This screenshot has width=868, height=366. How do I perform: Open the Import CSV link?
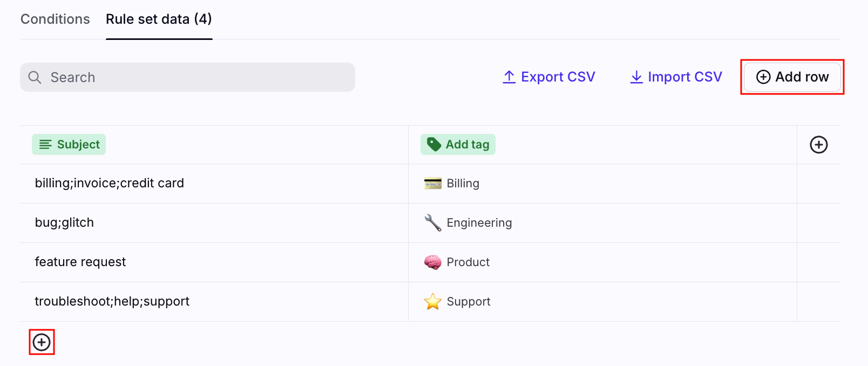[676, 77]
